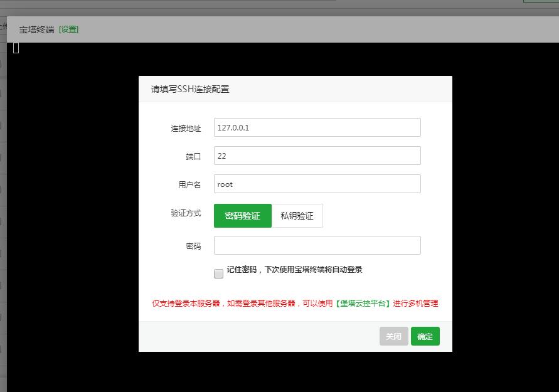
Task: Click the 端口 field label
Action: [x=193, y=156]
